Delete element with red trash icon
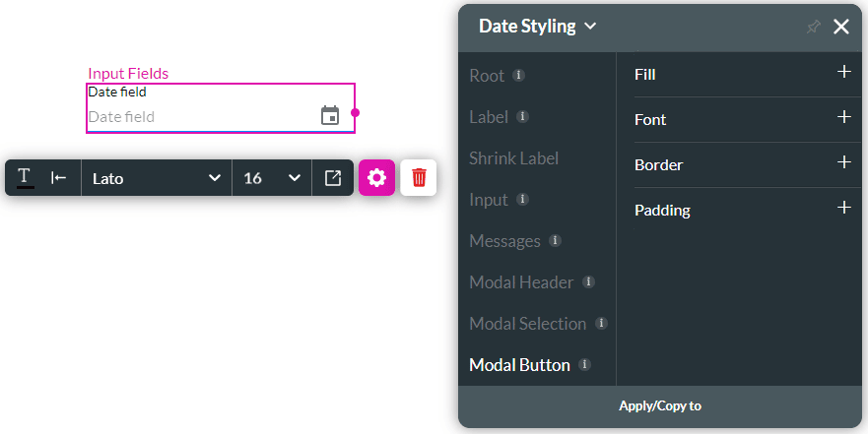 click(x=419, y=178)
